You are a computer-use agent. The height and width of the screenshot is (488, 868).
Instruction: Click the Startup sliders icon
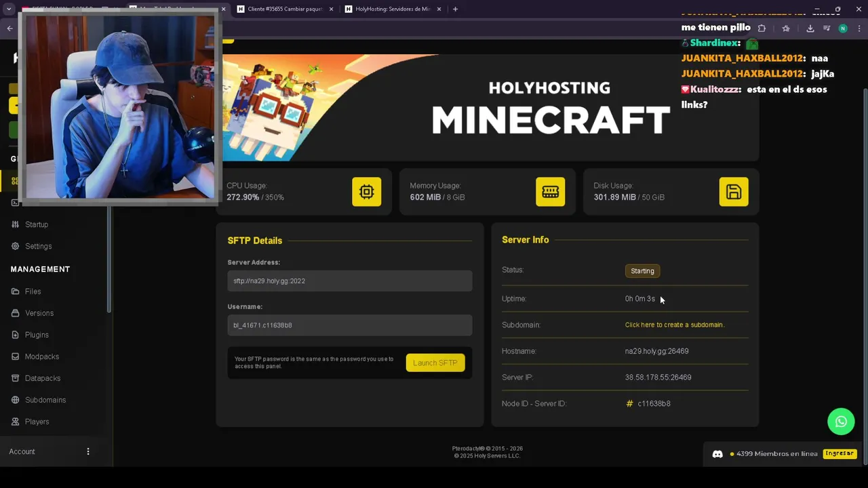point(15,224)
